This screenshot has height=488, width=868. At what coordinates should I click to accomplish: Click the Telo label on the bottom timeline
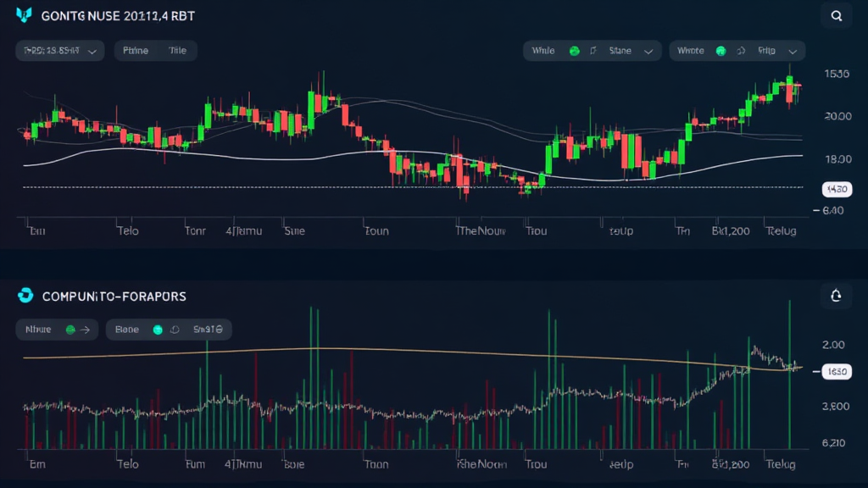(127, 230)
